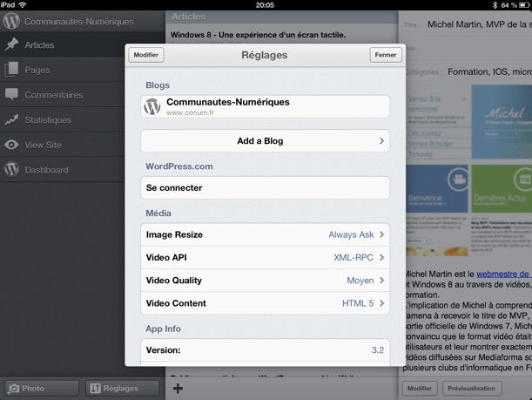Click the Prévisualisation button
The width and height of the screenshot is (532, 400).
[472, 388]
